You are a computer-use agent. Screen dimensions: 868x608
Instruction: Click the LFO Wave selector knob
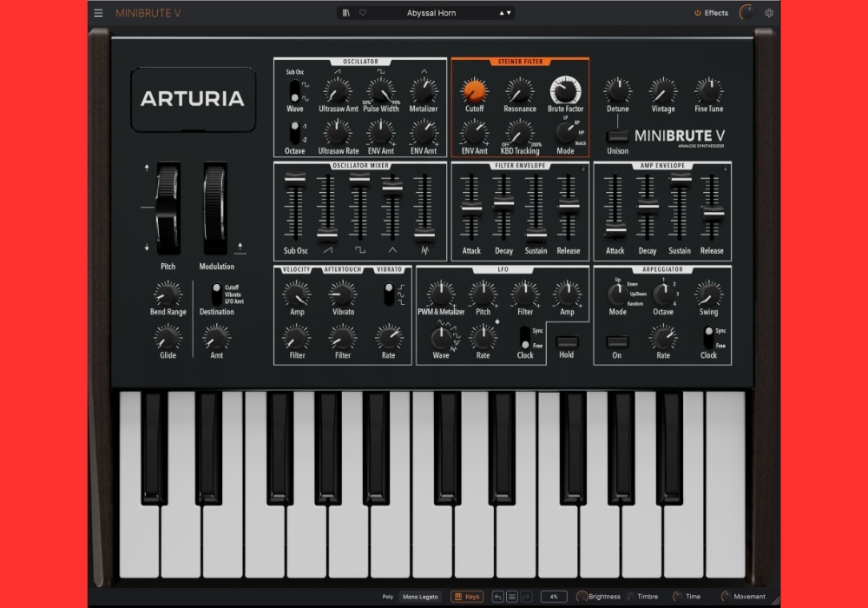click(441, 337)
